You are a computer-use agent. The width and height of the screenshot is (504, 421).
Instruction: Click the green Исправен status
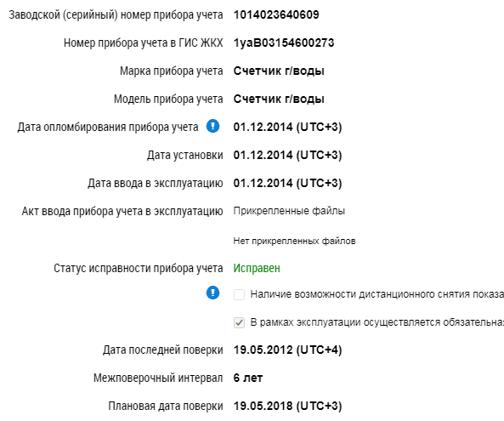[257, 268]
